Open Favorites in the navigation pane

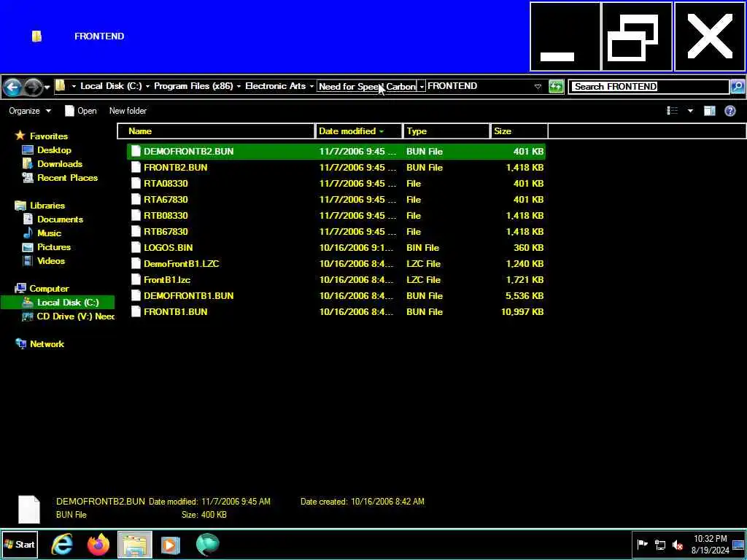pos(49,136)
